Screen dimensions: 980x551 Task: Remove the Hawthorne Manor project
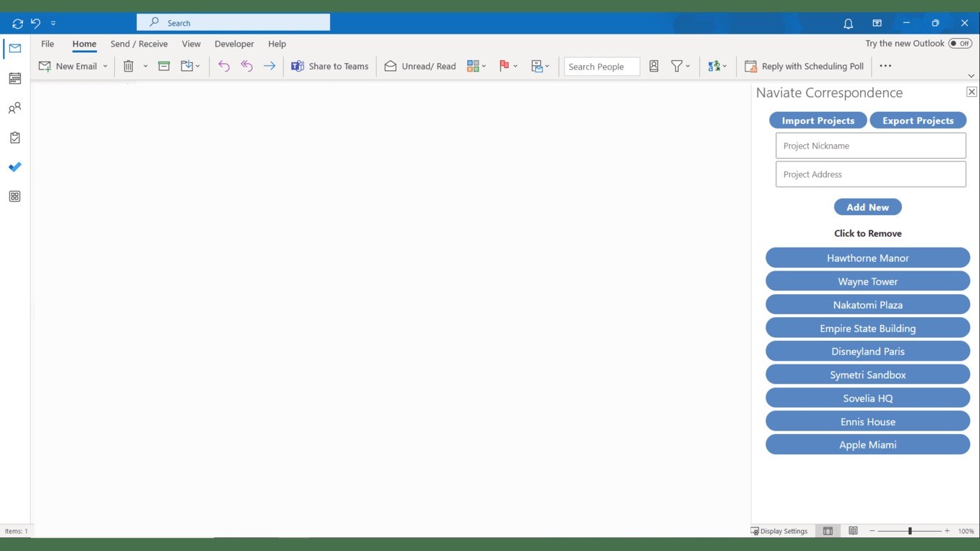pyautogui.click(x=867, y=258)
